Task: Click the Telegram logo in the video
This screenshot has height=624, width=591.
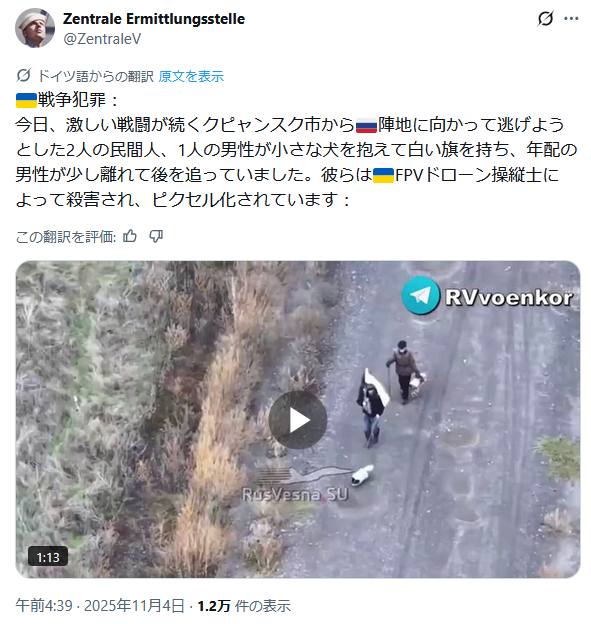Action: click(420, 296)
